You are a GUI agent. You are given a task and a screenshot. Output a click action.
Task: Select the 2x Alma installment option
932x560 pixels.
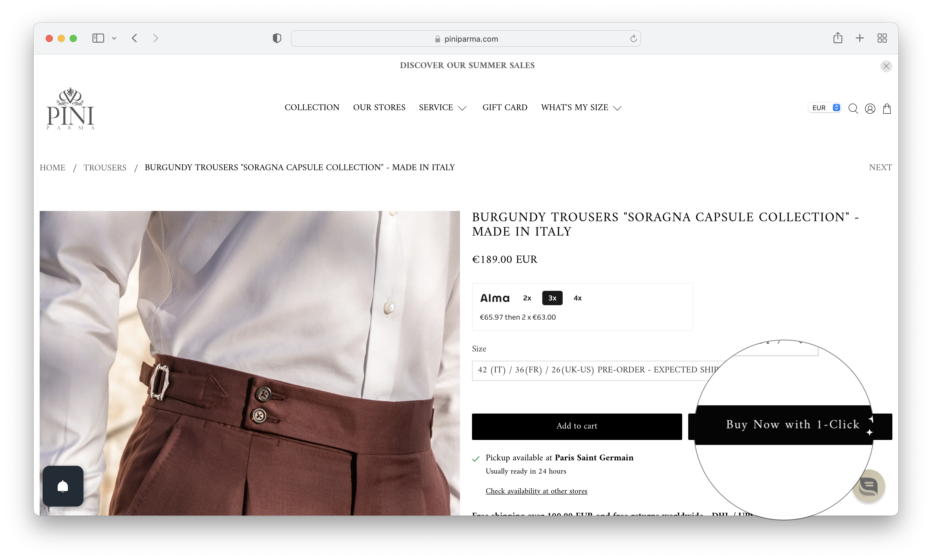[x=527, y=298]
